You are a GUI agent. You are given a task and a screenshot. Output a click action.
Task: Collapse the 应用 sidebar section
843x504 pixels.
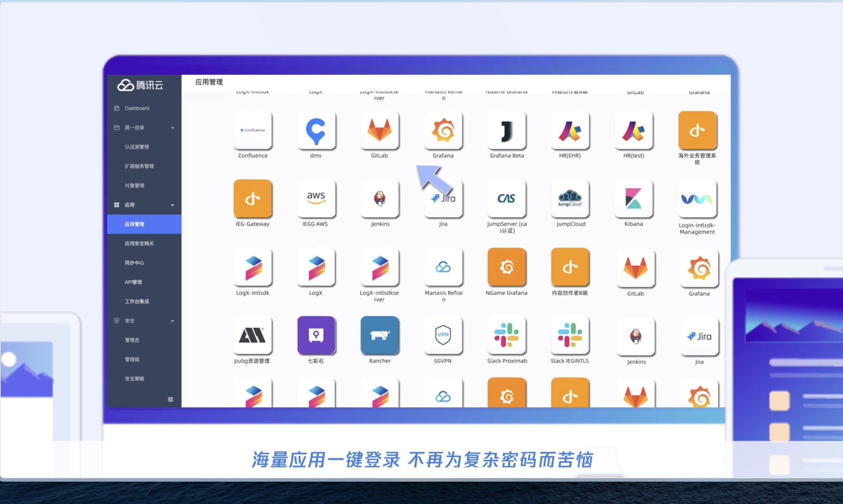[172, 205]
